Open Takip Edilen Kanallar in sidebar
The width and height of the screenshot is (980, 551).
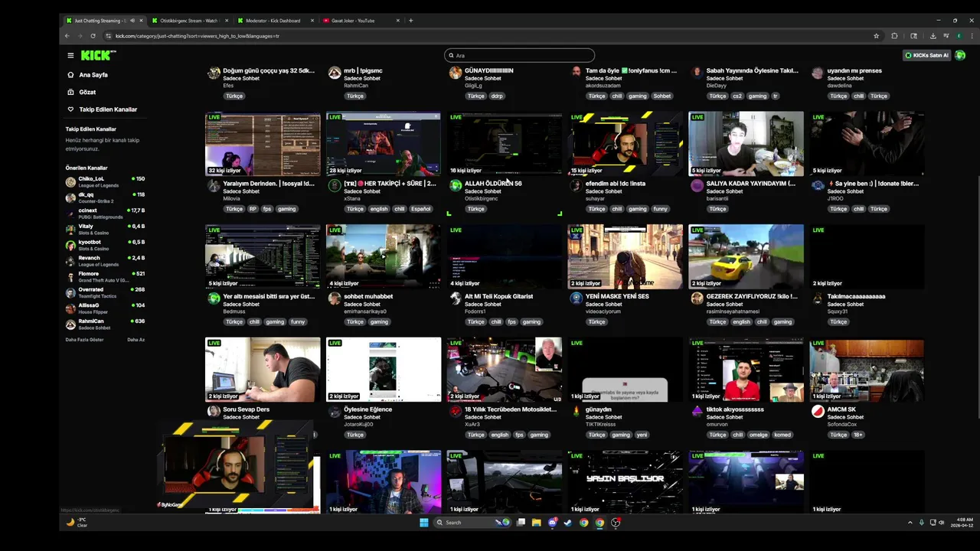tap(102, 109)
